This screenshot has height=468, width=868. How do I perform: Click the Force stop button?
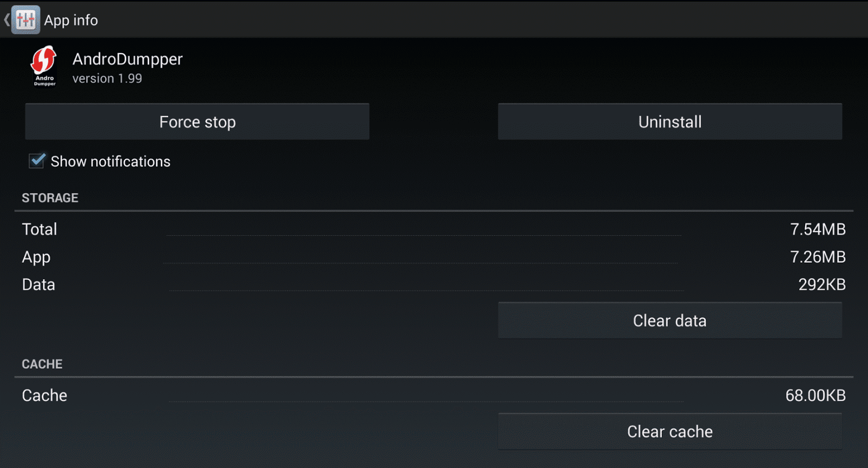click(x=197, y=122)
